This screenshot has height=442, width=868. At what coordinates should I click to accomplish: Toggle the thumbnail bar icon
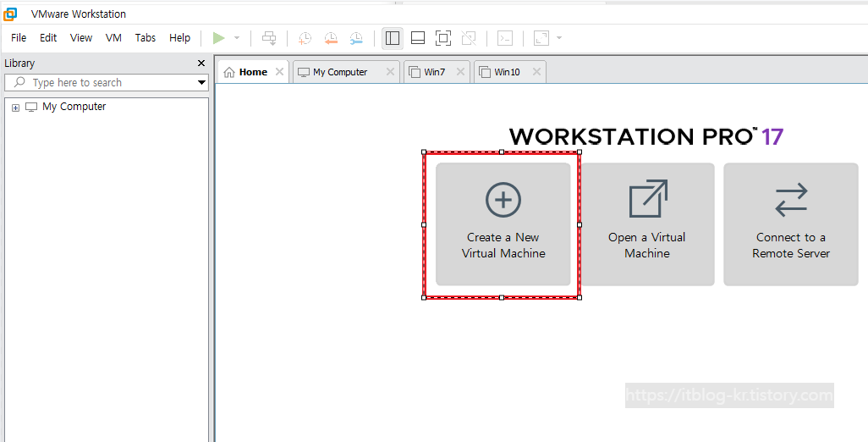[x=418, y=38]
